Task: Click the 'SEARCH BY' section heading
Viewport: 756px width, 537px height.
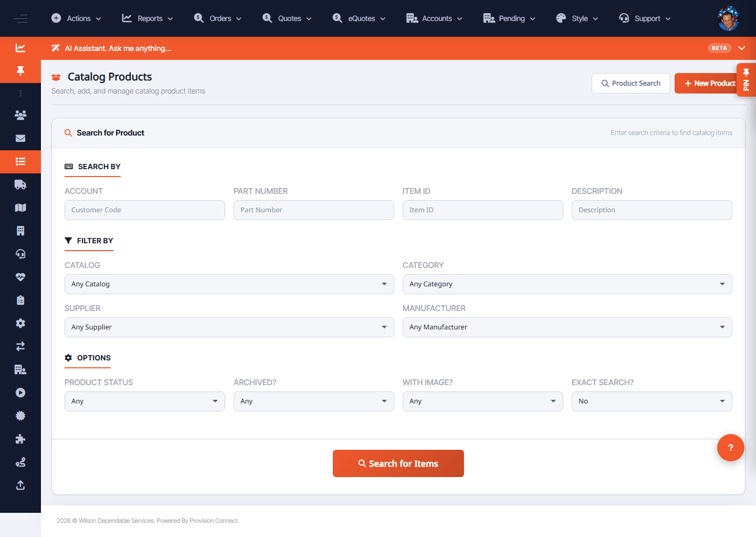Action: tap(99, 167)
